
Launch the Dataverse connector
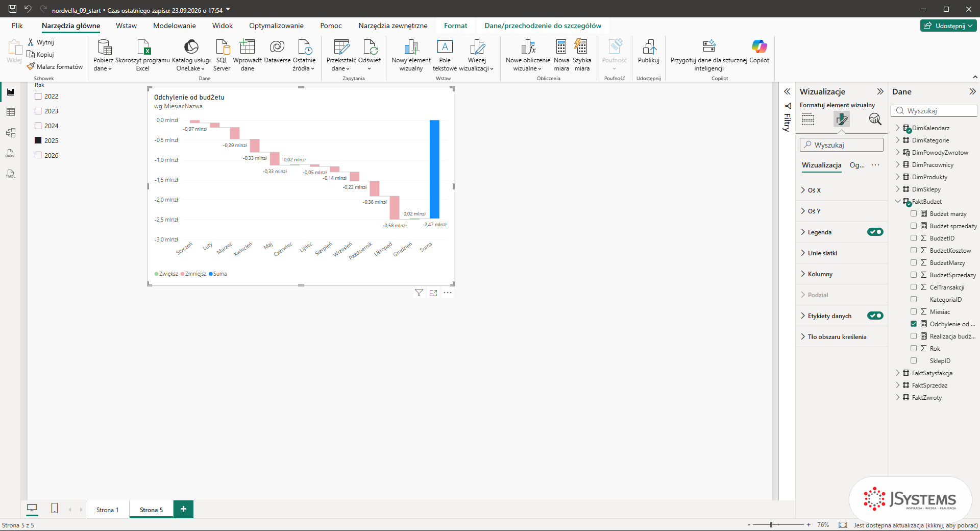point(277,51)
